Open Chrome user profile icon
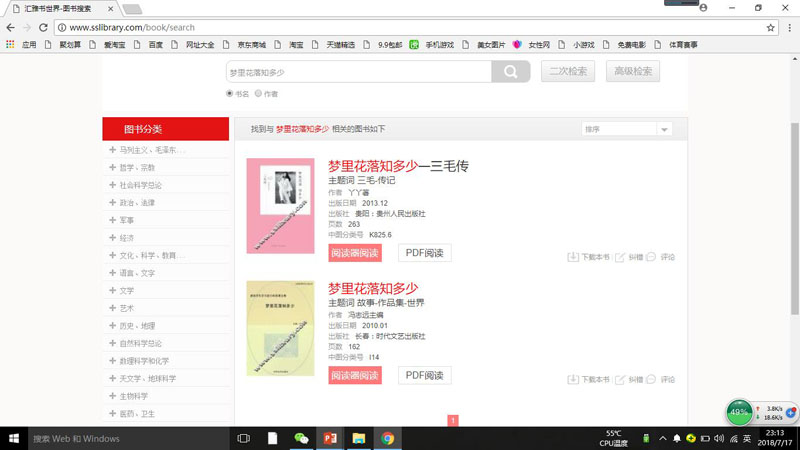The image size is (800, 450). coord(703,8)
